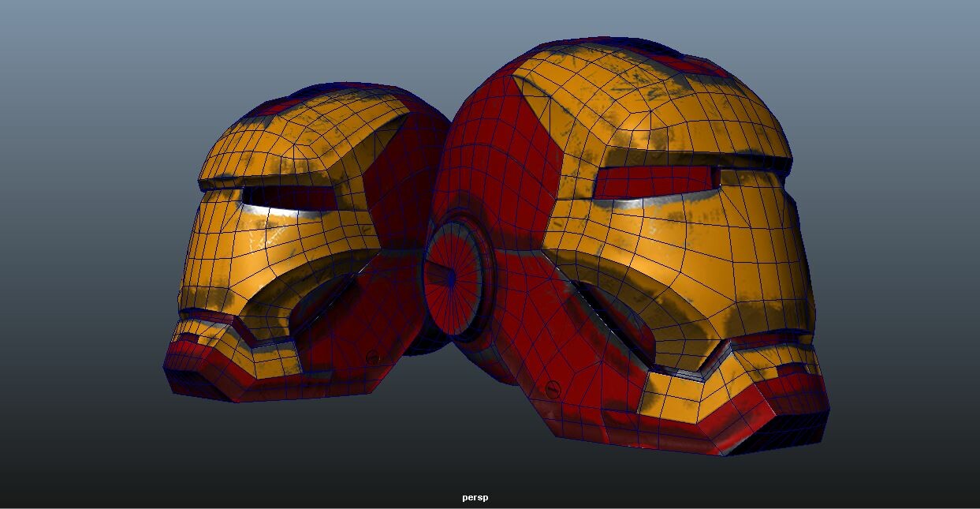Click the persp viewport camera label
The width and height of the screenshot is (980, 509).
click(474, 498)
